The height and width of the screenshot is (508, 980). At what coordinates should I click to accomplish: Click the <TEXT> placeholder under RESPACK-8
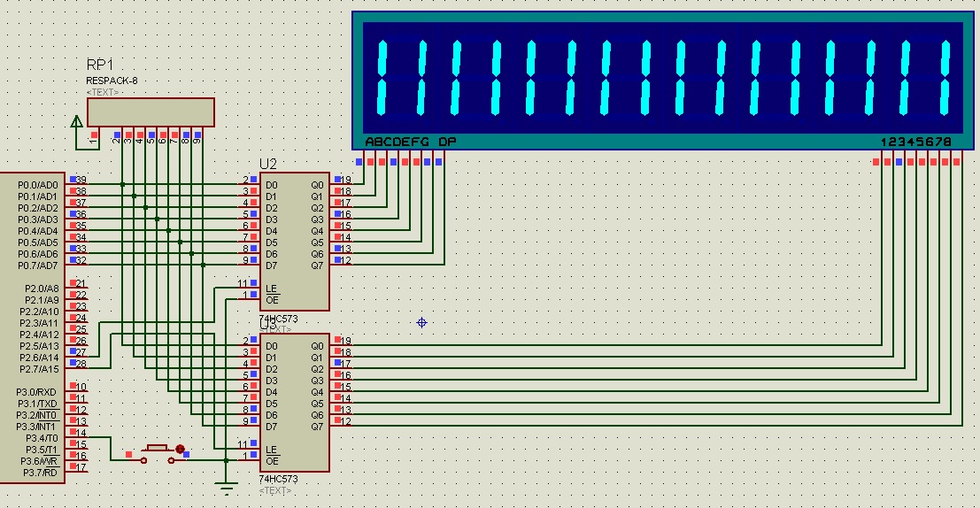pyautogui.click(x=103, y=92)
